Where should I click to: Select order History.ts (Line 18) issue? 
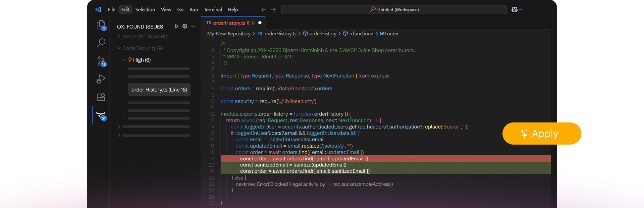[159, 90]
